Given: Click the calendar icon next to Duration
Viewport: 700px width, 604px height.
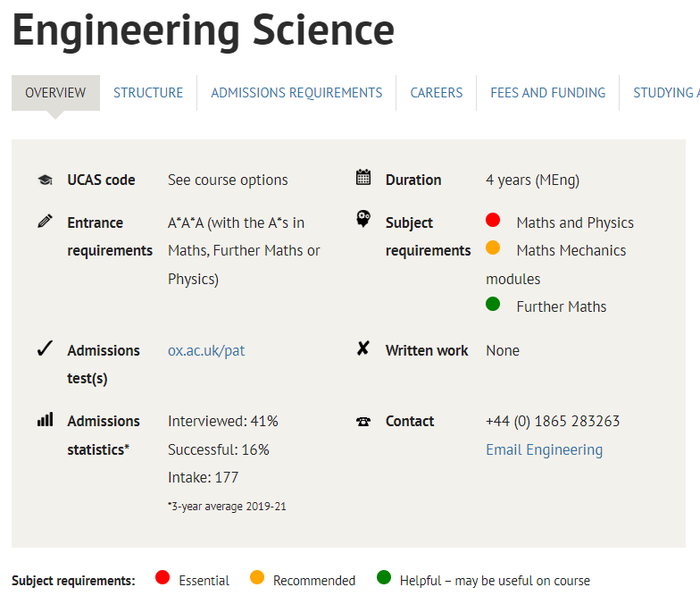Looking at the screenshot, I should [363, 178].
